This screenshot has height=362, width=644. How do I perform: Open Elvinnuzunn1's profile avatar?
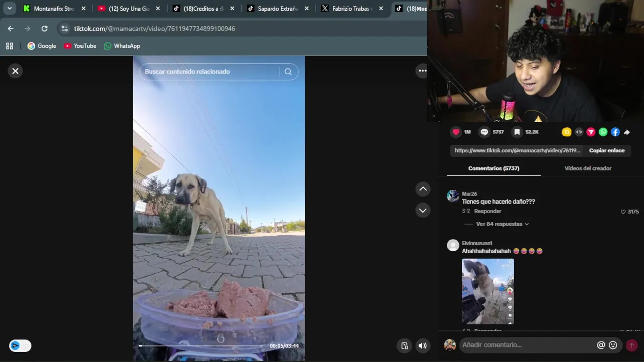(453, 245)
